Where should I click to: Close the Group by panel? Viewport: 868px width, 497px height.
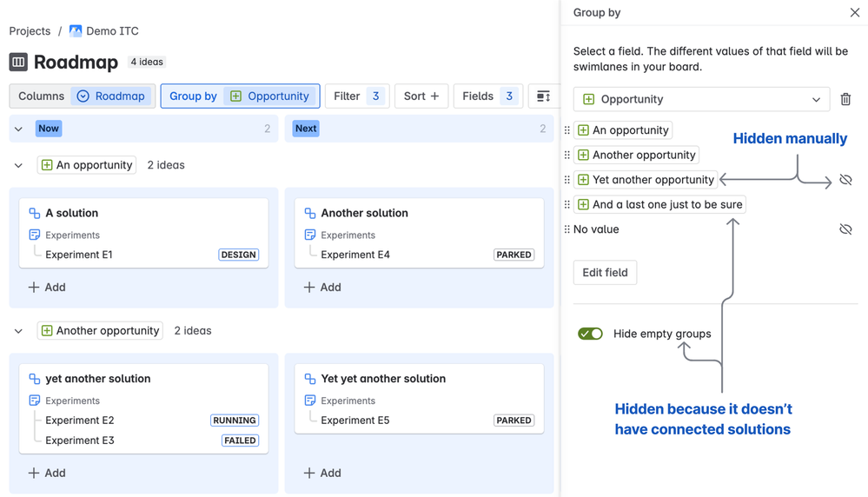pos(854,12)
